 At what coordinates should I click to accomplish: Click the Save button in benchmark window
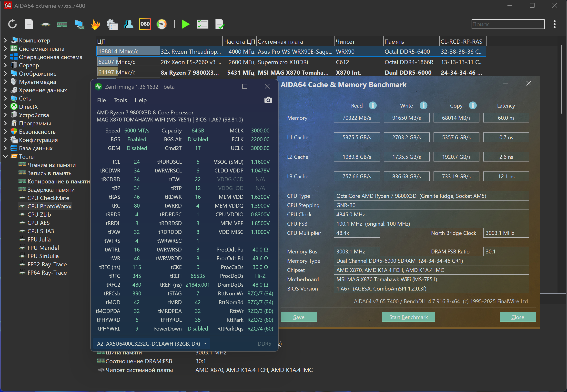click(x=298, y=317)
